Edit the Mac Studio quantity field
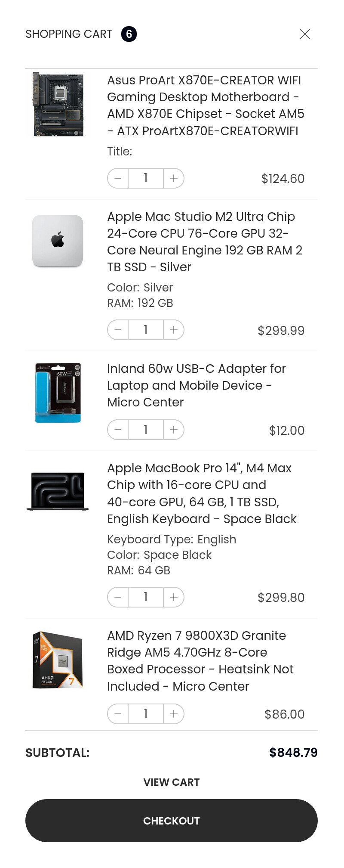This screenshot has width=344, height=868. (146, 330)
